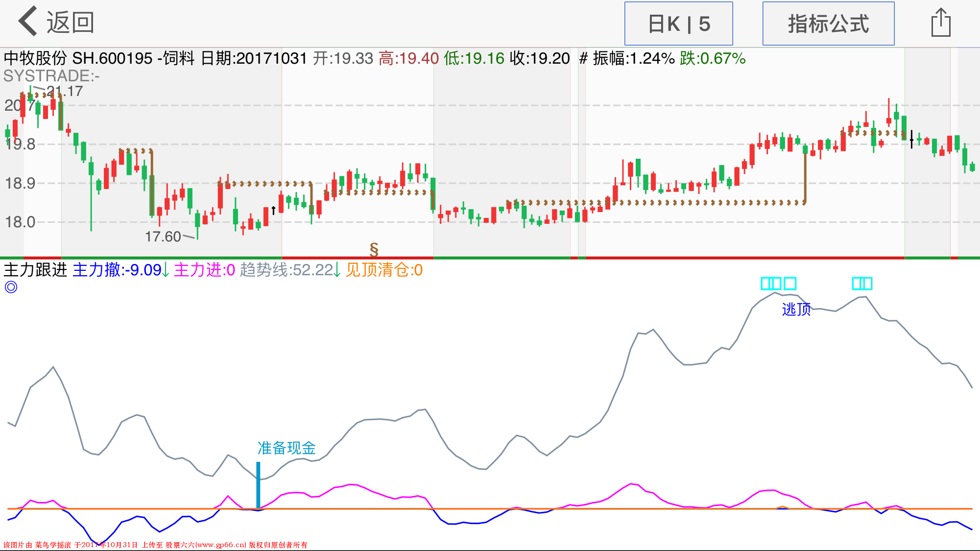Click the circular ◎ indicator settings icon
This screenshot has width=980, height=551.
click(x=11, y=287)
